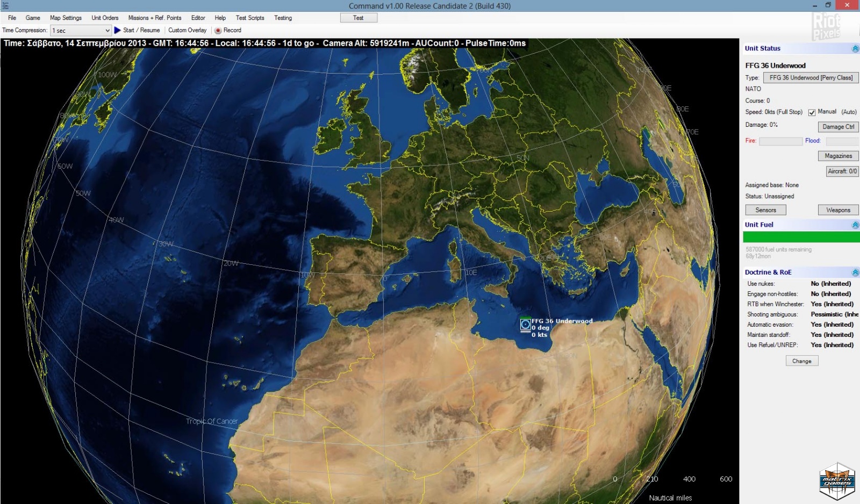Open the Missions + Ref. Points menu
The width and height of the screenshot is (860, 504).
click(154, 18)
